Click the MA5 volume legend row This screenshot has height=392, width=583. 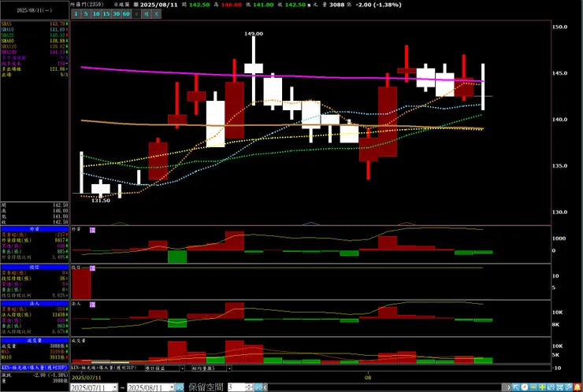point(35,352)
